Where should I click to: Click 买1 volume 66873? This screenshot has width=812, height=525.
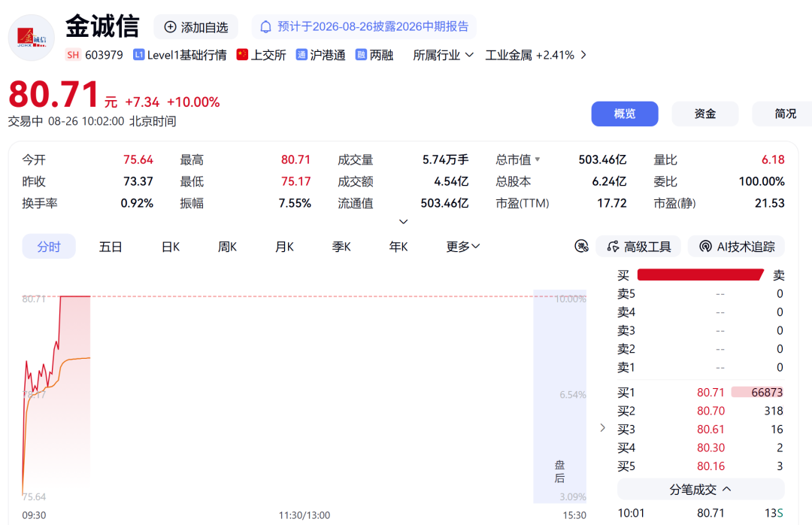(767, 393)
